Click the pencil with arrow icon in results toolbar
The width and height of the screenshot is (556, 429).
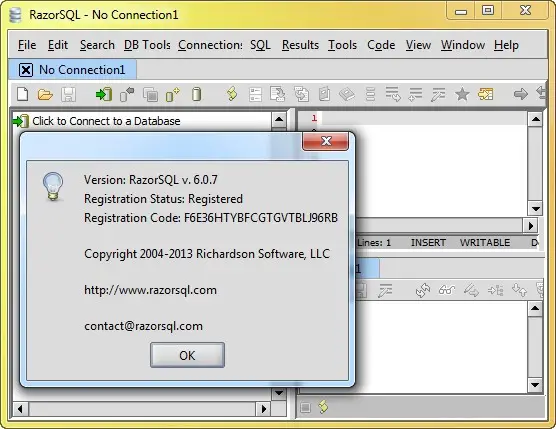471,291
